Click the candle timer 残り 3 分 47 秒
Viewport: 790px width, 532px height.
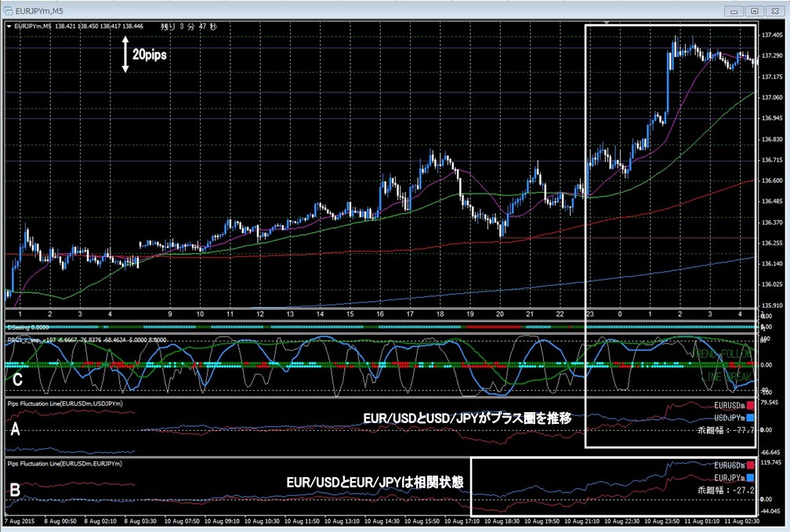189,26
